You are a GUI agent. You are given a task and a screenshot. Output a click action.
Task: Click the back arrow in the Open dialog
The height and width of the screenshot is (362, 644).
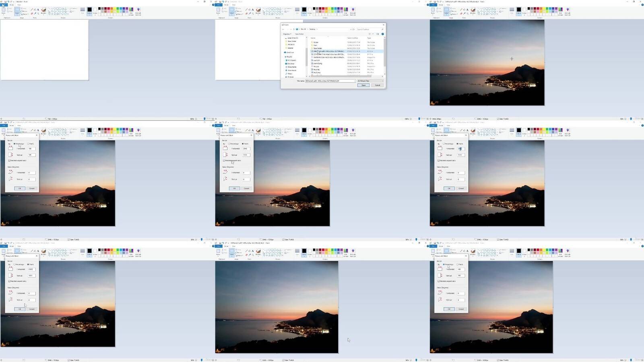point(283,29)
